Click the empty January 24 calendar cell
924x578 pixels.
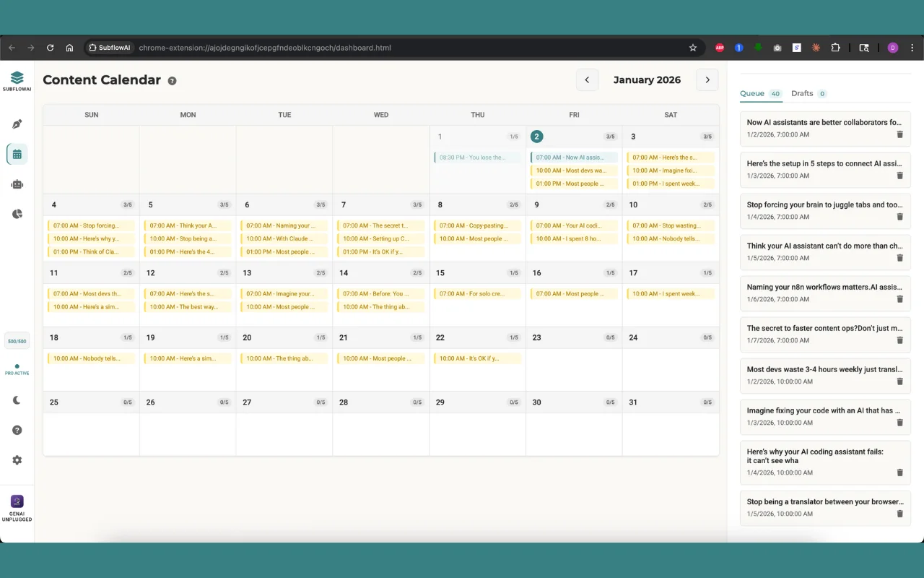click(671, 368)
